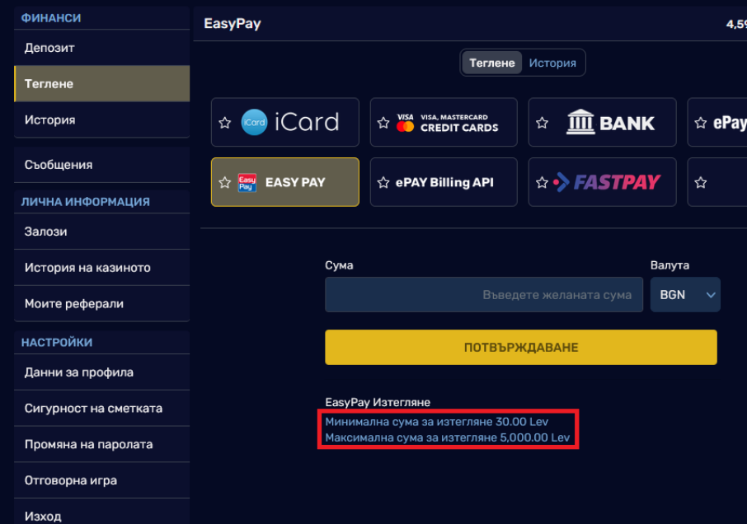The width and height of the screenshot is (747, 524).
Task: Choose the Bank building icon
Action: click(581, 123)
